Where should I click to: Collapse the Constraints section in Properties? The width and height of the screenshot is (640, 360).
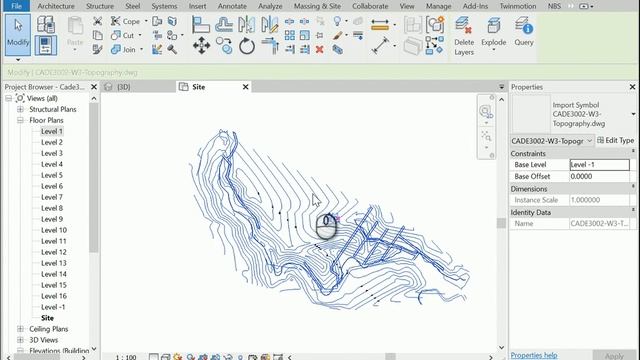point(633,151)
